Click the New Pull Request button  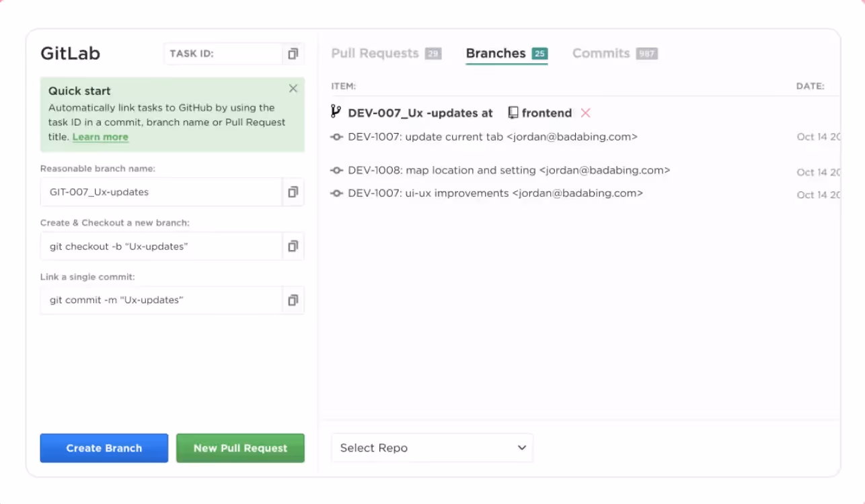pos(240,448)
